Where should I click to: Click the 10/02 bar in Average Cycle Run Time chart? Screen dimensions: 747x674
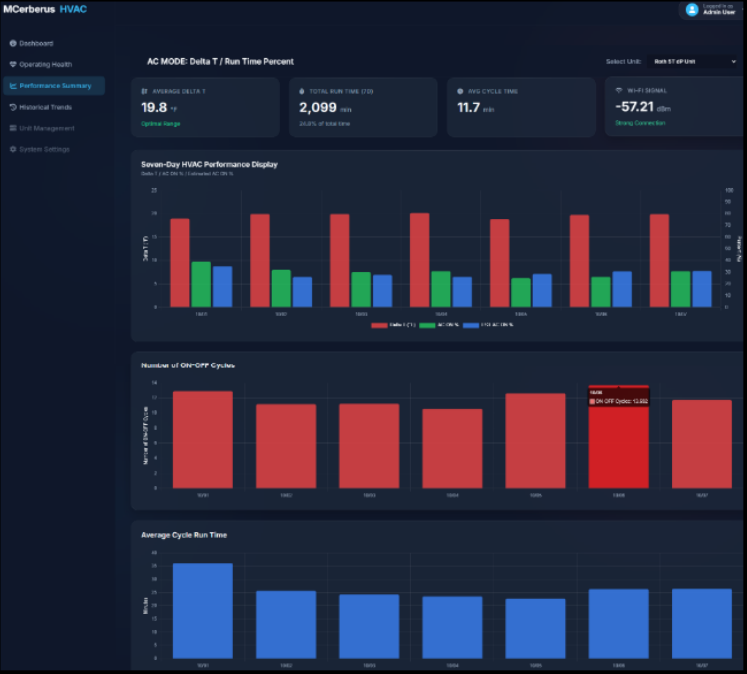[286, 625]
